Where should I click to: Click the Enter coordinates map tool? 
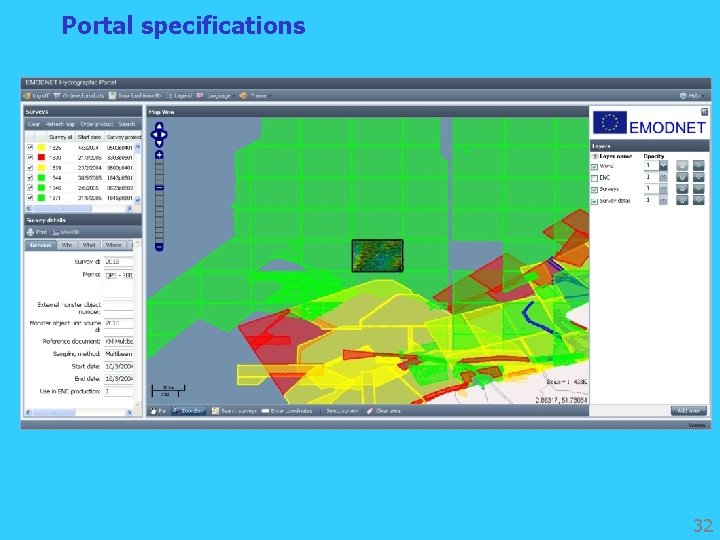click(287, 411)
